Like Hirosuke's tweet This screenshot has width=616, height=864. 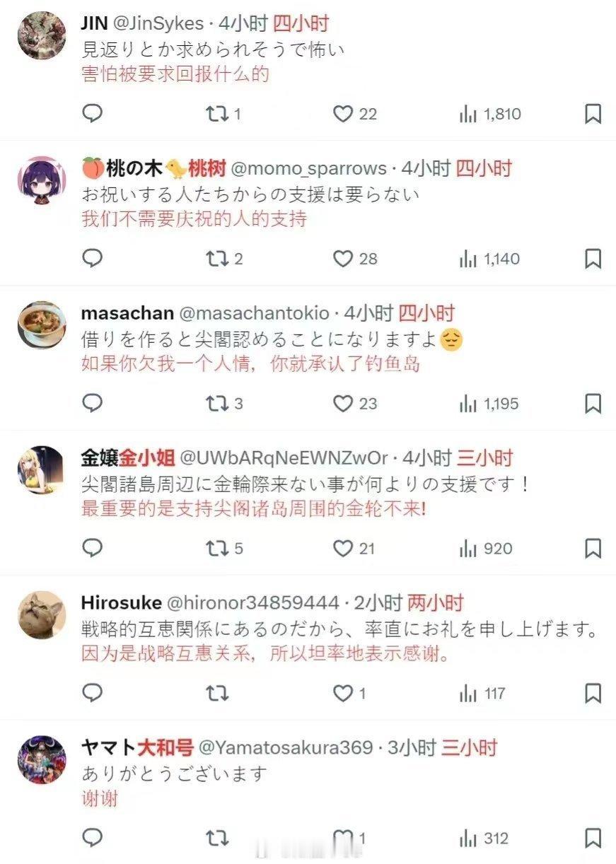click(349, 694)
